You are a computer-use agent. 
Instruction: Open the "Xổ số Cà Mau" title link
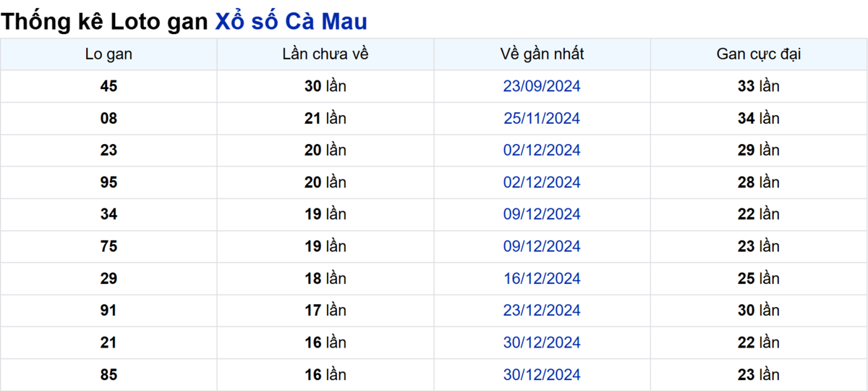(x=291, y=22)
